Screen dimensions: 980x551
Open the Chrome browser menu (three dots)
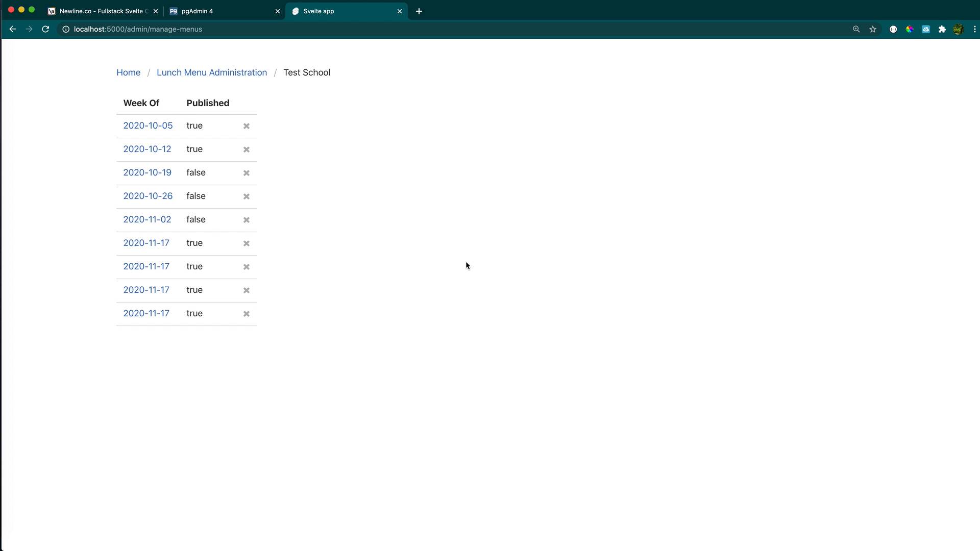[x=975, y=29]
